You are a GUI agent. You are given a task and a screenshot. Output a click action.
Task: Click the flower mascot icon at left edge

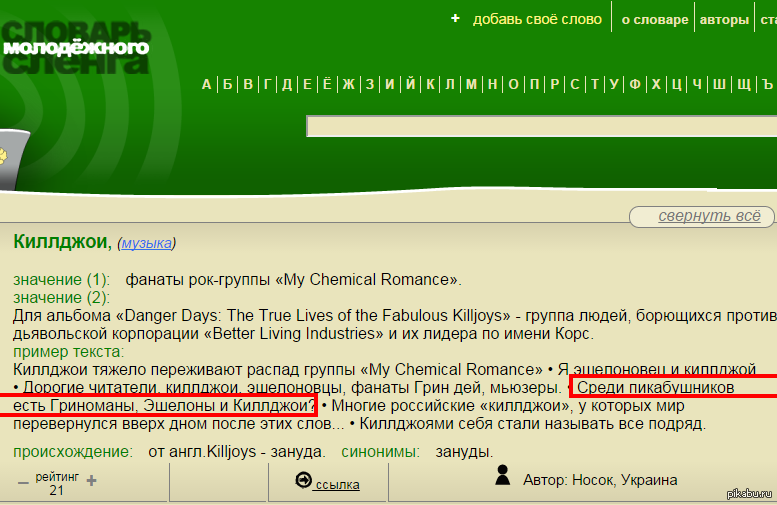point(5,157)
